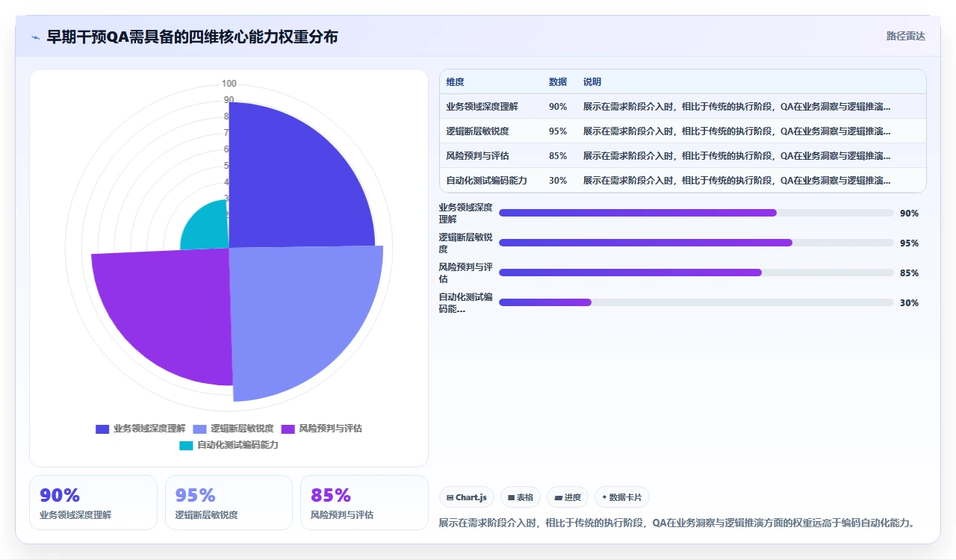Click the 维度 column header
This screenshot has height=560, width=956.
pos(455,82)
